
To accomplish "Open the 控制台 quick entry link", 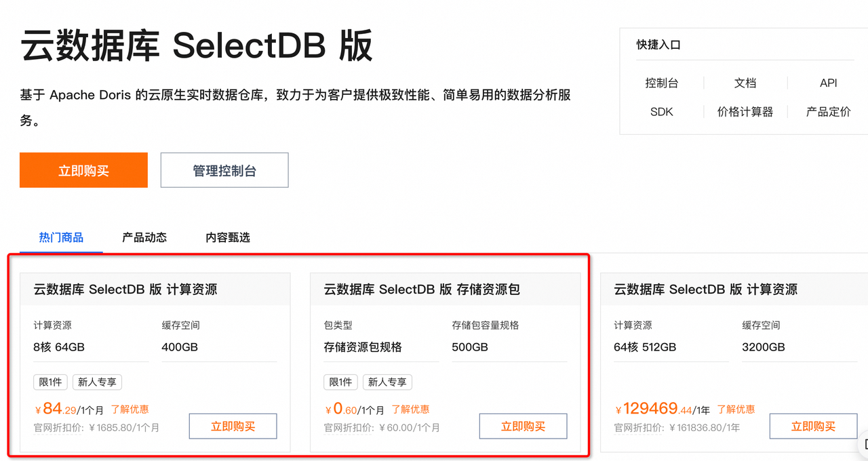I will (x=661, y=82).
